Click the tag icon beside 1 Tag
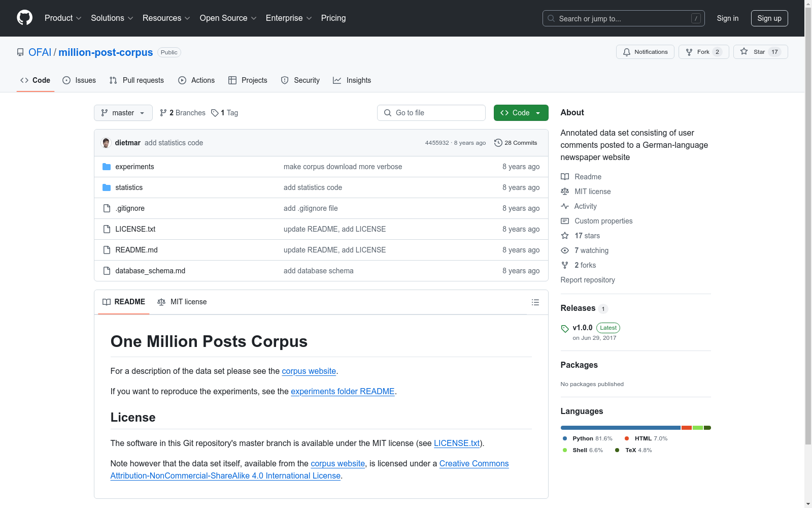This screenshot has height=508, width=812. [x=215, y=113]
